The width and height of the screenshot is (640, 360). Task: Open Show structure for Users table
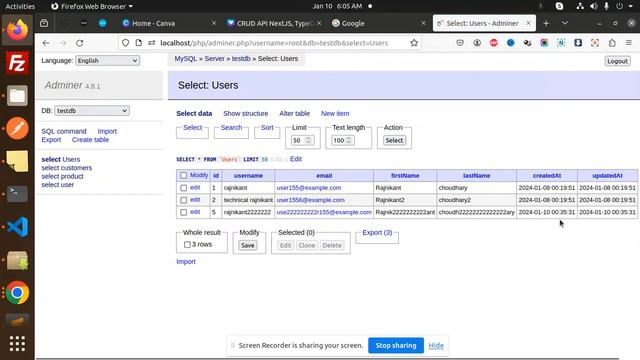(x=246, y=113)
